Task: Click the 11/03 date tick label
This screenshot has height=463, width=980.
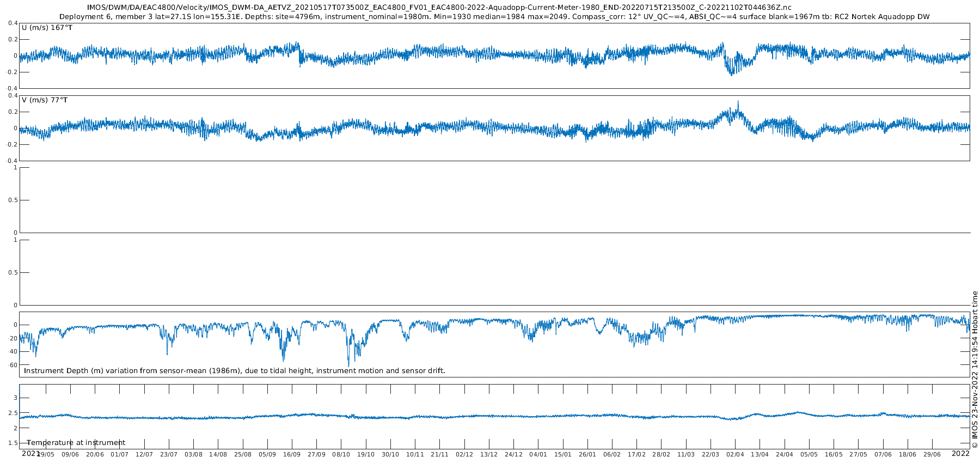Action: pyautogui.click(x=686, y=454)
